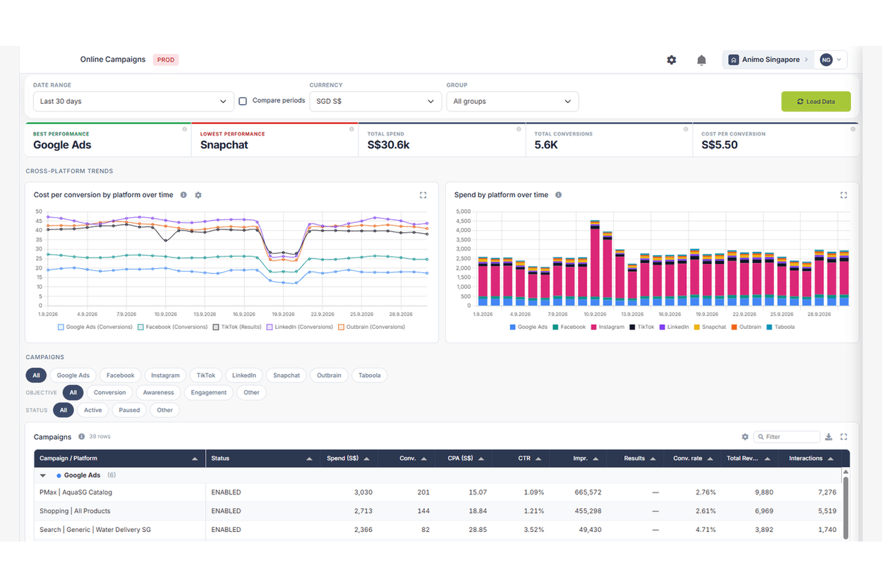Filter campaigns by TikTok platform
The image size is (882, 588).
(x=206, y=375)
